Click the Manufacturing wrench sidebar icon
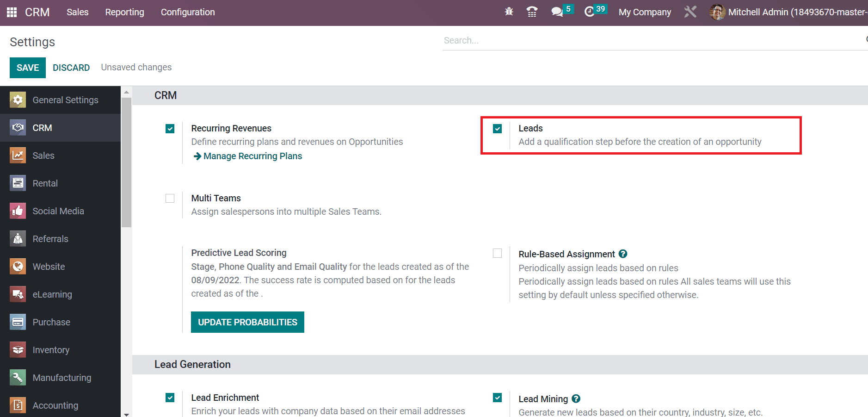Viewport: 868px width, 417px height. [x=18, y=378]
